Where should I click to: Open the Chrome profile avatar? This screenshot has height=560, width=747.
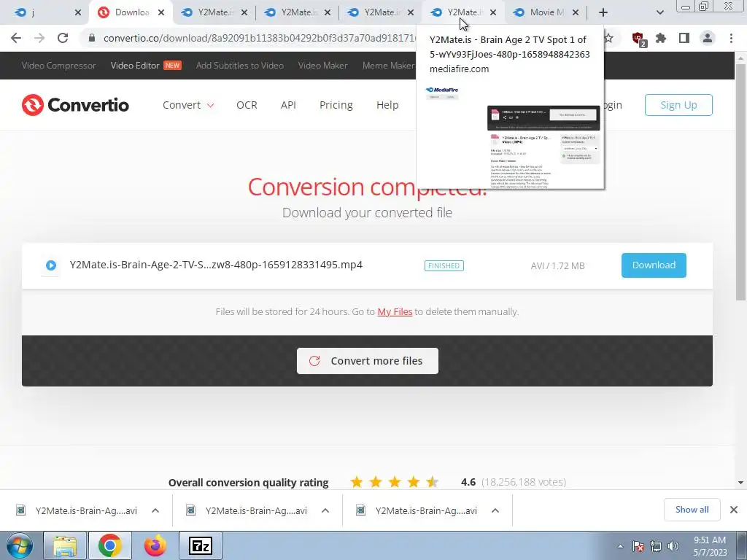pyautogui.click(x=708, y=38)
